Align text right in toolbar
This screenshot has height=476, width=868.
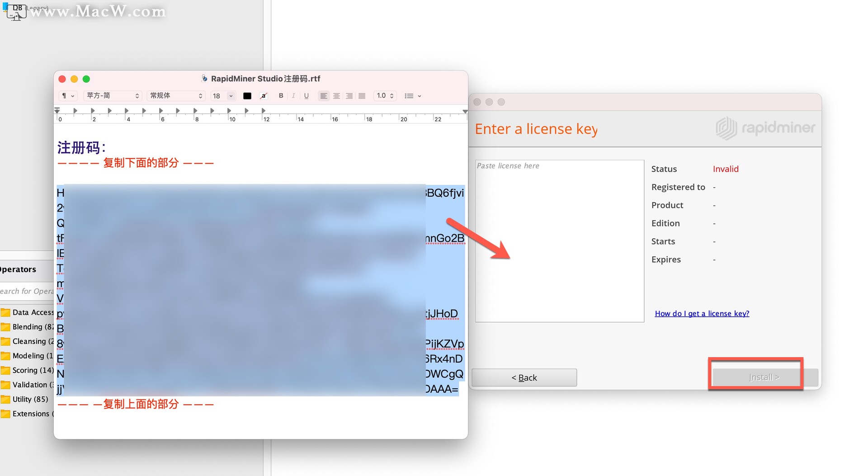tap(349, 96)
